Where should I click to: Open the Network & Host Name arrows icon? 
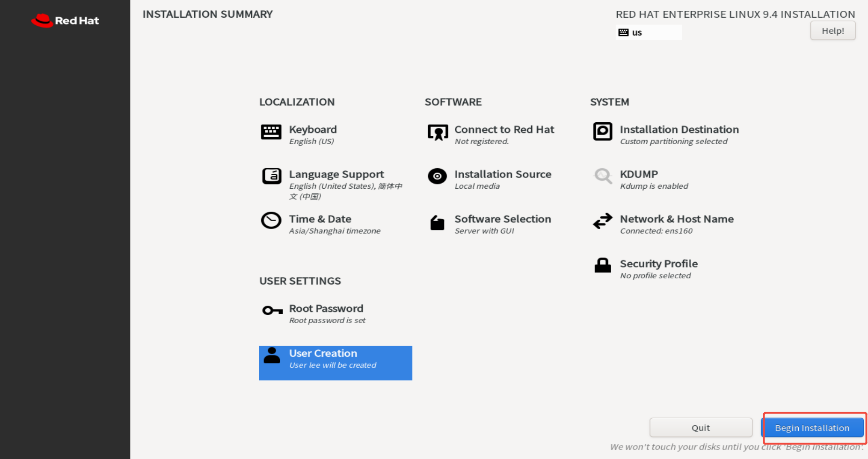point(603,221)
